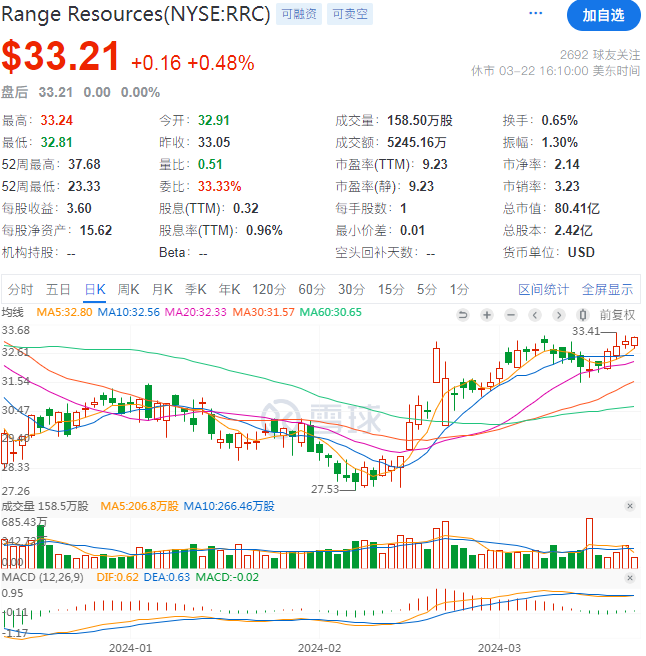Switch to 15分 interval tab
The image size is (646, 656).
(391, 289)
